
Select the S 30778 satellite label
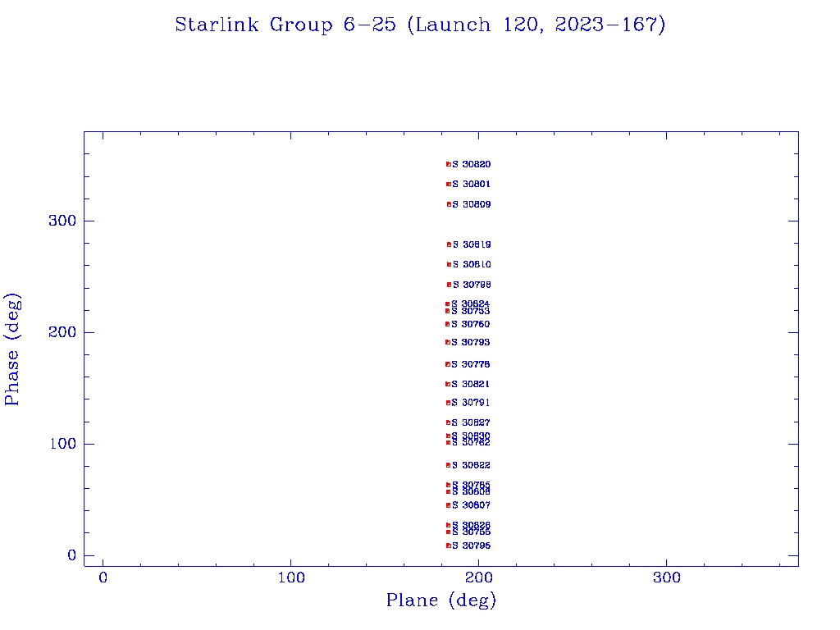(x=470, y=364)
